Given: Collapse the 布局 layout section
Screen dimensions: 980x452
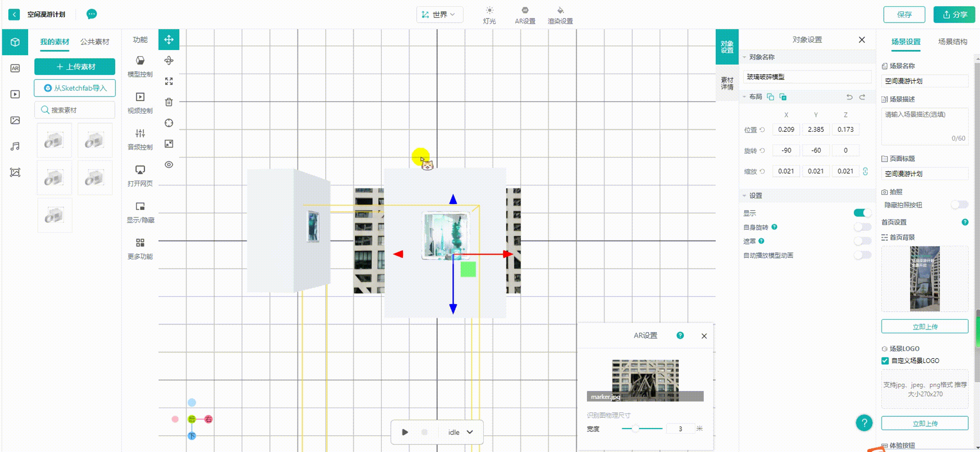Looking at the screenshot, I should pos(745,97).
